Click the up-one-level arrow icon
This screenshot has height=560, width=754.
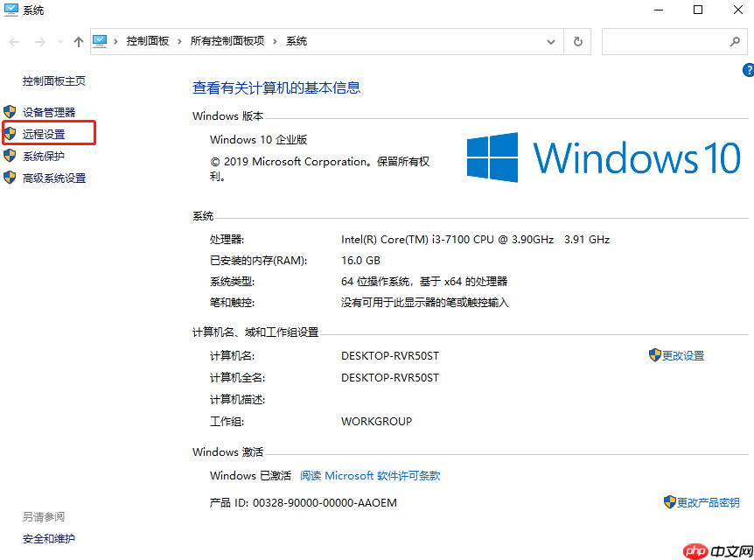77,40
